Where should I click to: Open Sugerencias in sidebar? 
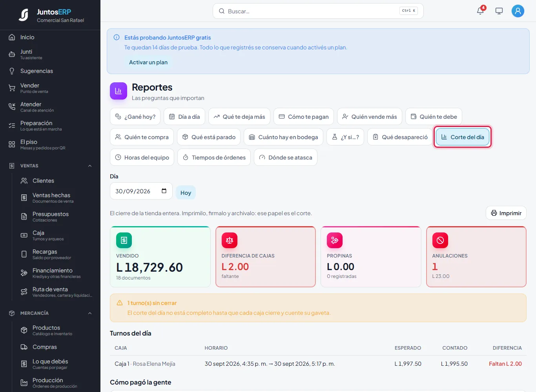click(x=50, y=71)
